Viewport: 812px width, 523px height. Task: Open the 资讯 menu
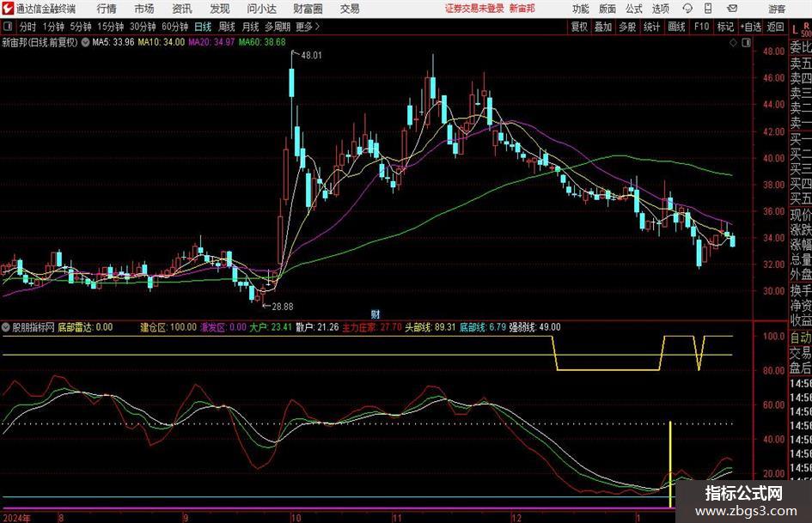tap(182, 9)
